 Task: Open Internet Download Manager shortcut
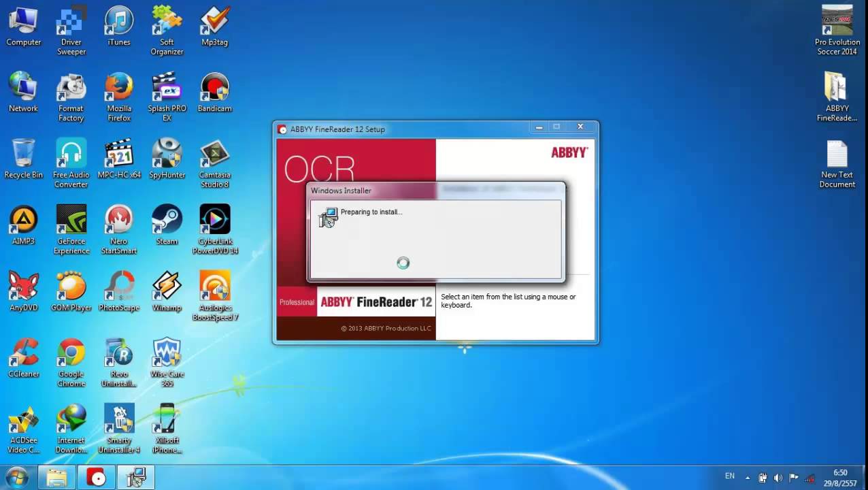click(x=71, y=429)
